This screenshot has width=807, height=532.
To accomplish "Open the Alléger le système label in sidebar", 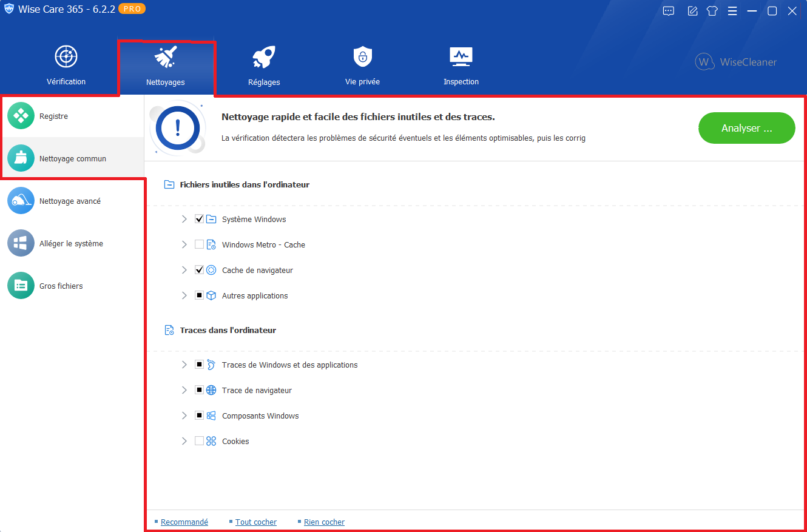I will pyautogui.click(x=71, y=243).
